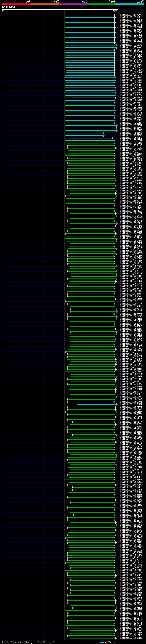
Task: Click hit label UniRef100_Q851G9
Action: coord(131,198)
